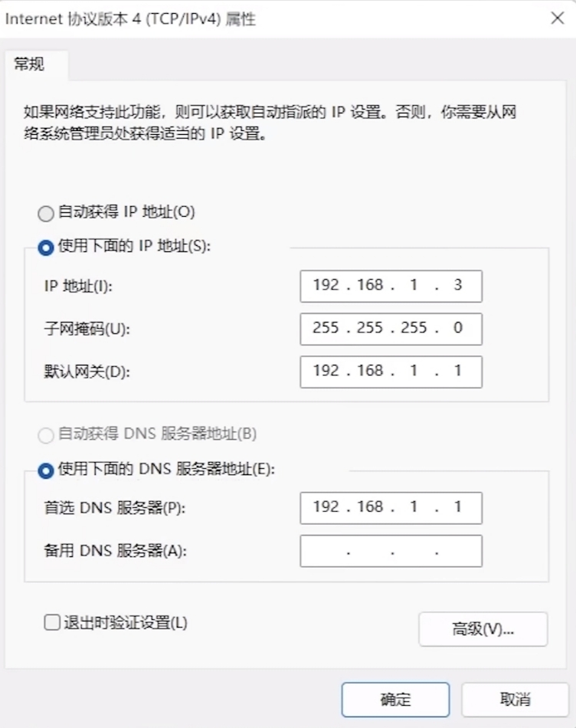Click the dialog title bar
The image size is (576, 728).
coord(230,18)
